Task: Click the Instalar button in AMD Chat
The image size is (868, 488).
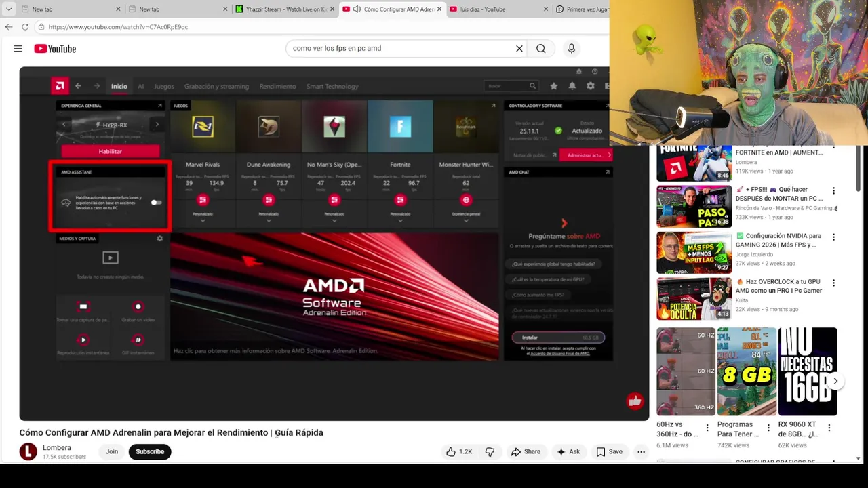Action: tap(558, 338)
